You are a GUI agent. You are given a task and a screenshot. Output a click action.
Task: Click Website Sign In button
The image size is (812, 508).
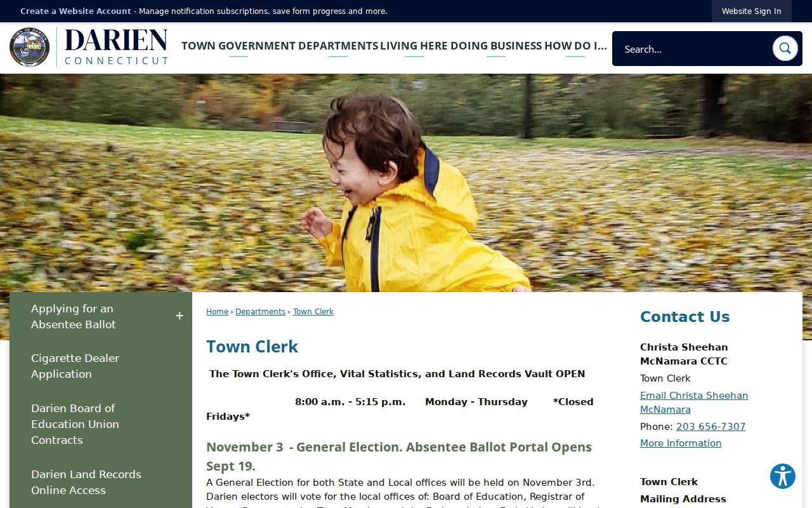coord(751,11)
